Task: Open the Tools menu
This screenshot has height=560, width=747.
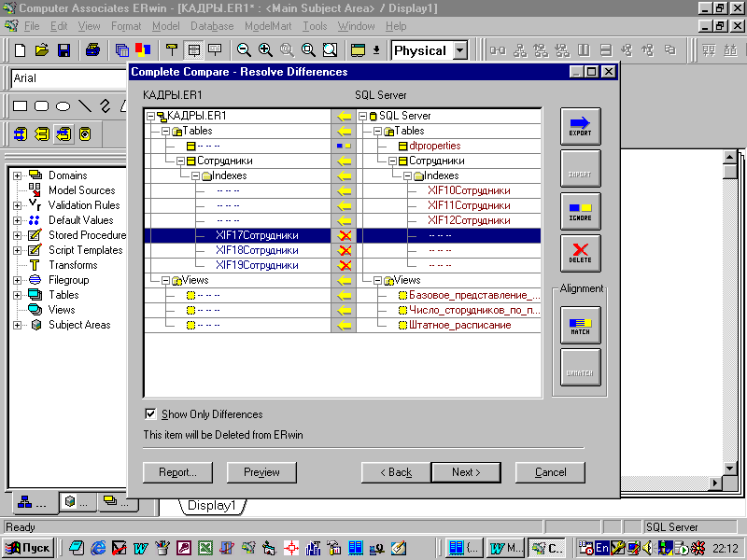Action: click(315, 26)
